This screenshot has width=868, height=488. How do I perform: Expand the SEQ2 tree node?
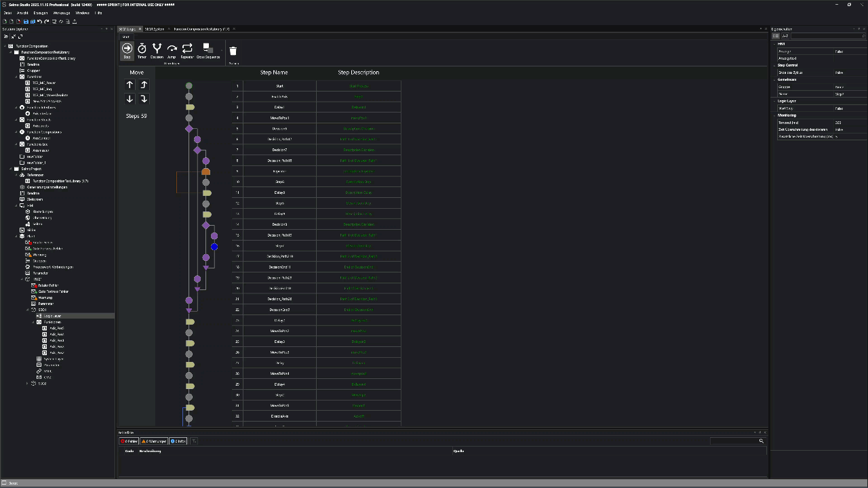(x=28, y=384)
